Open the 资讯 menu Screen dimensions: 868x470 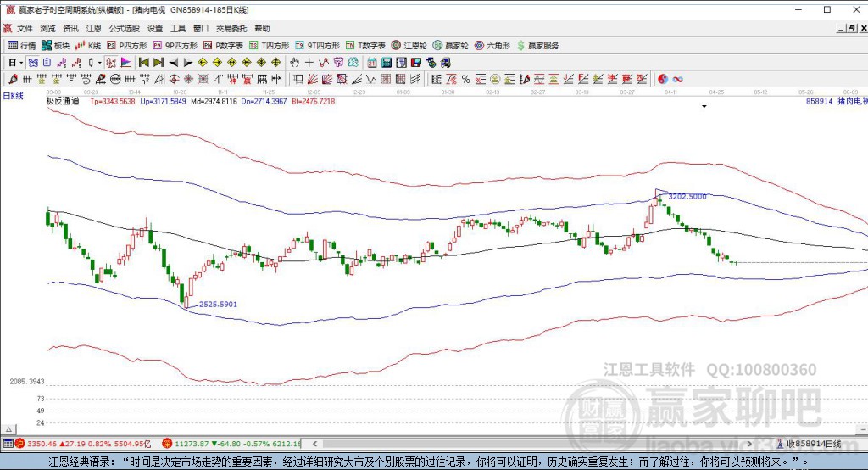tap(70, 28)
